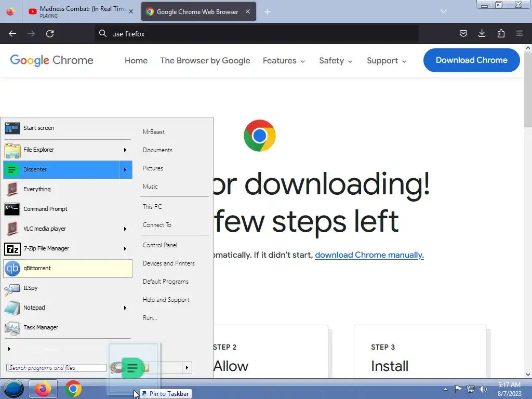Close the Madness Combat tab
The width and height of the screenshot is (532, 399).
(x=131, y=11)
